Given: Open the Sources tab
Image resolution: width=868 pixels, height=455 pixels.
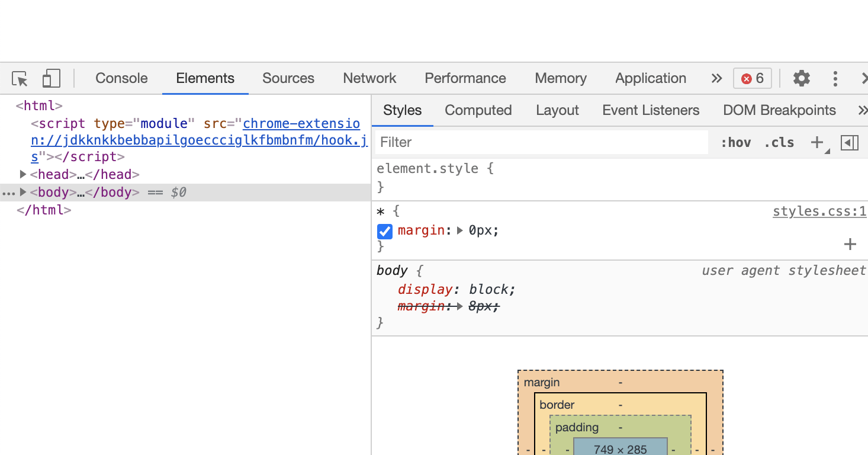Looking at the screenshot, I should point(288,78).
